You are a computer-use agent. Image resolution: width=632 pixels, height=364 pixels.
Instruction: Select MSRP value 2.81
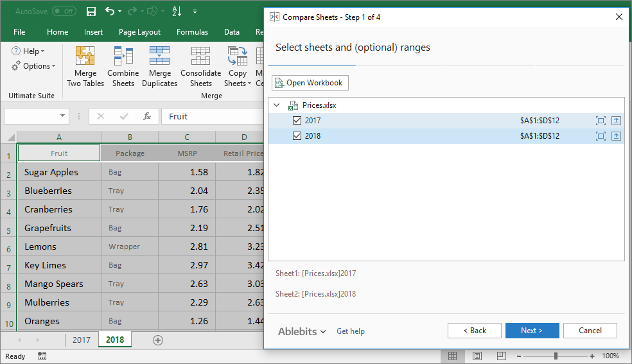point(187,247)
